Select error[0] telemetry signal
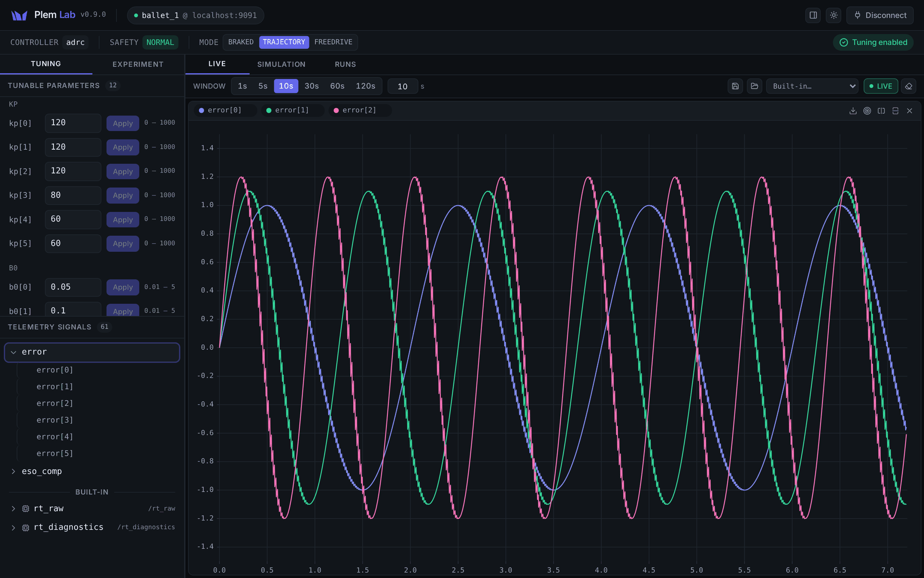This screenshot has height=578, width=924. click(x=55, y=370)
